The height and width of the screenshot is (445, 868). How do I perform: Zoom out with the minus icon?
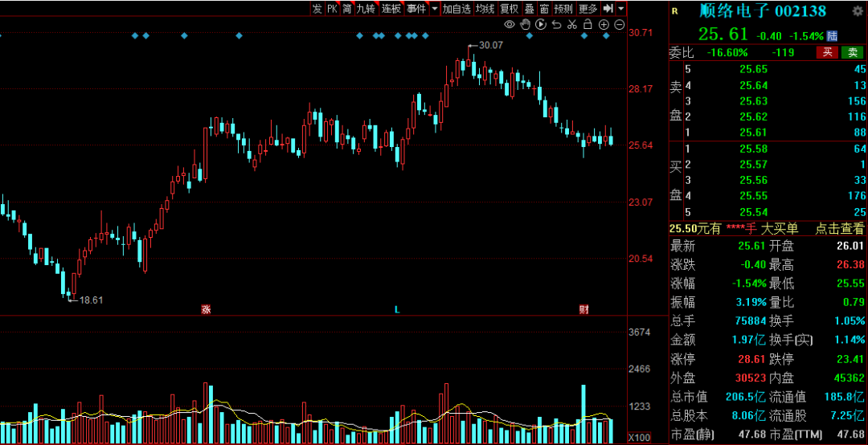point(619,25)
